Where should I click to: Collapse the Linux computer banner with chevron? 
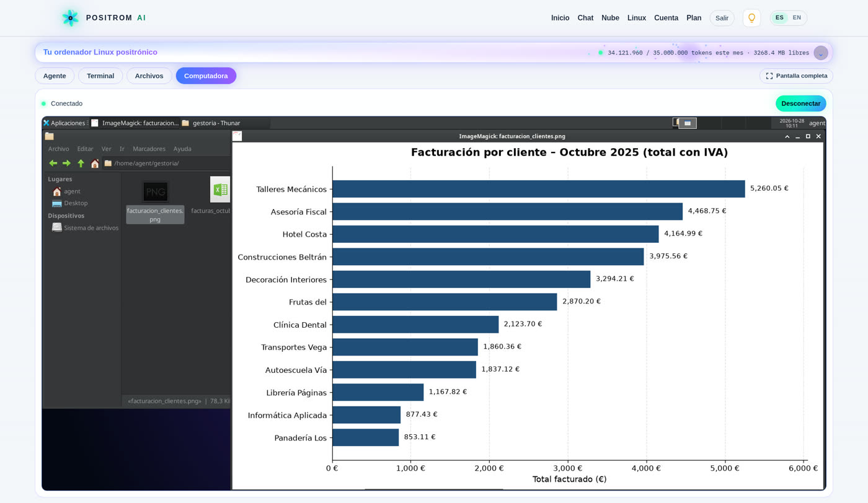821,53
